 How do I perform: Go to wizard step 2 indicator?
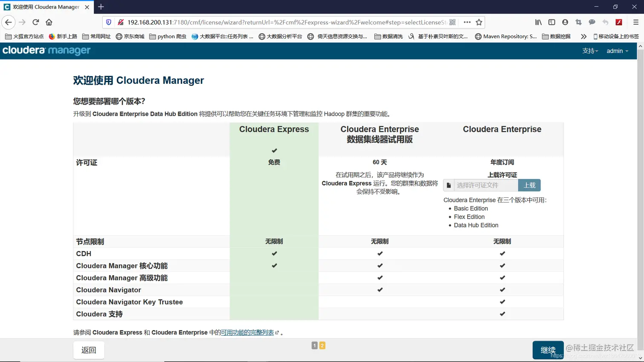(322, 345)
